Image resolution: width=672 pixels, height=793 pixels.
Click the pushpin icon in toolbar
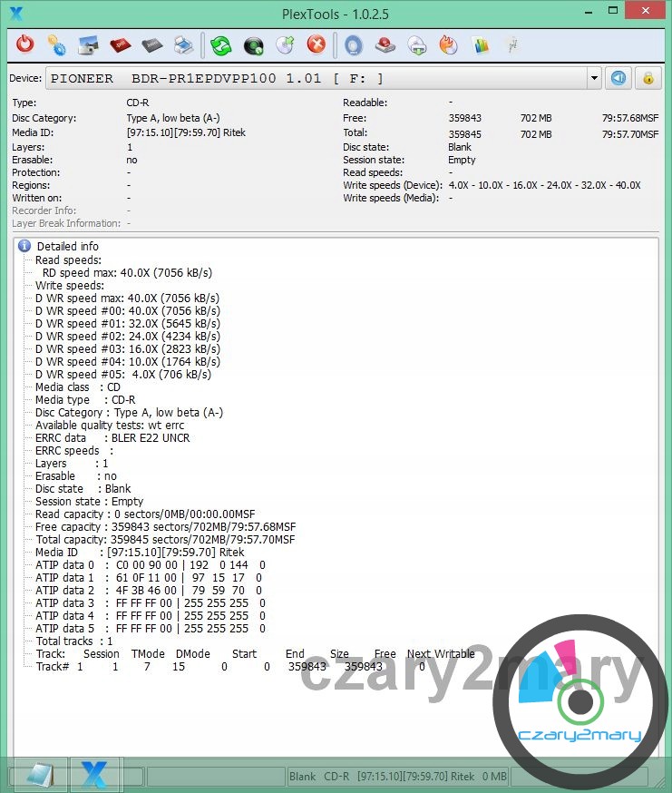point(512,44)
